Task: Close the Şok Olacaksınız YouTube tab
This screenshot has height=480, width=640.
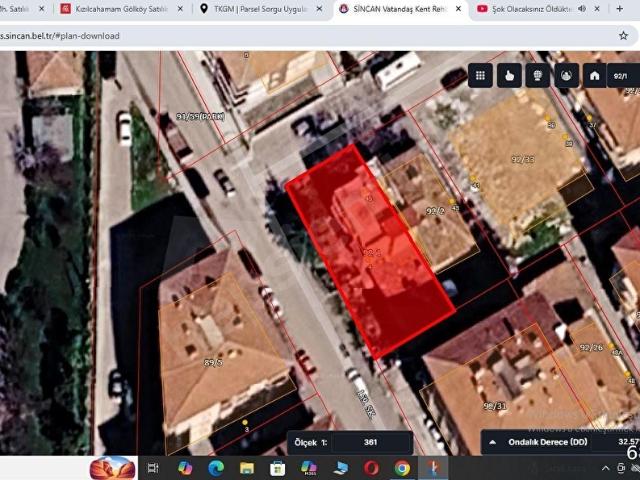Action: coord(597,9)
